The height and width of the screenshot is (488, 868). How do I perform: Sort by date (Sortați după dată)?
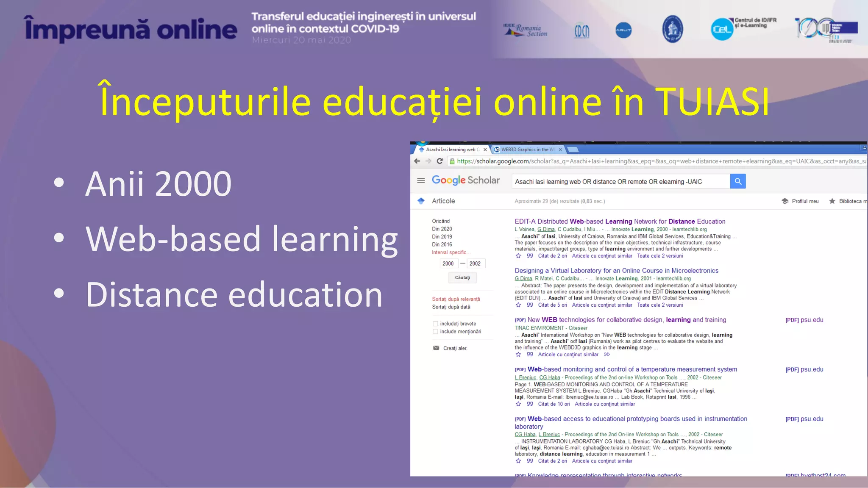point(451,307)
